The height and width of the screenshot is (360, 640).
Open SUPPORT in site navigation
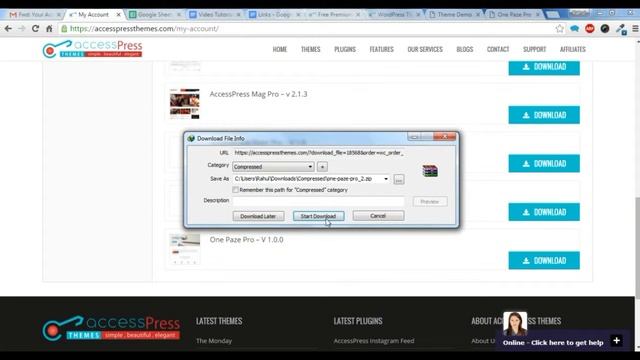click(x=534, y=49)
